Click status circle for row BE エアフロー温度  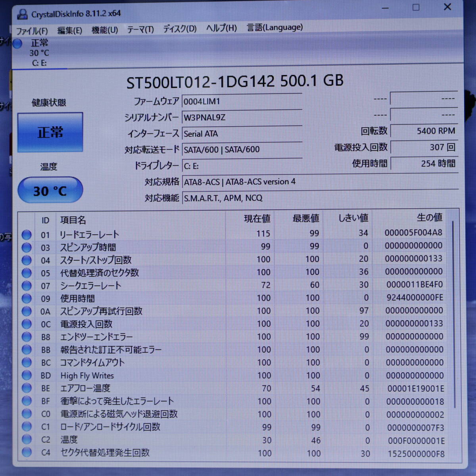coord(27,388)
